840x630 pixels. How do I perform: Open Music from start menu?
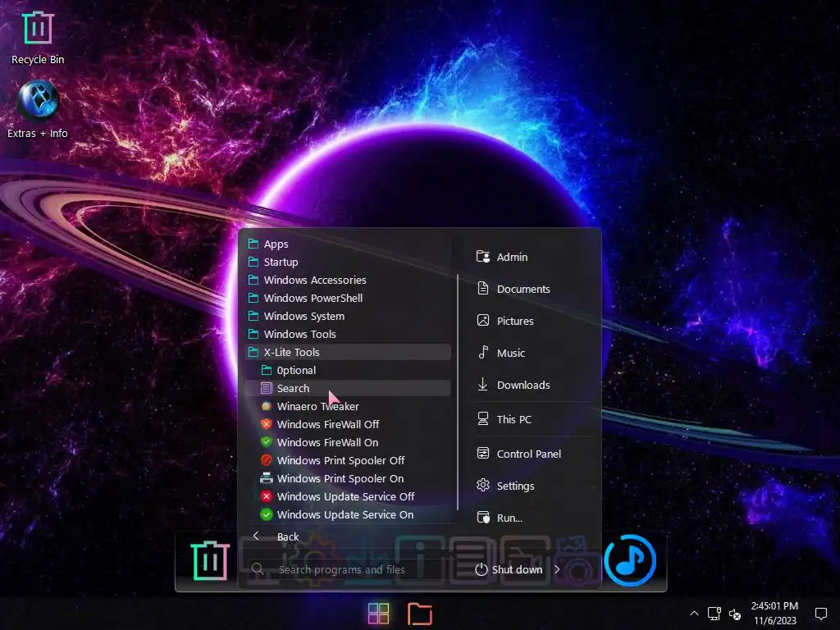[534, 353]
